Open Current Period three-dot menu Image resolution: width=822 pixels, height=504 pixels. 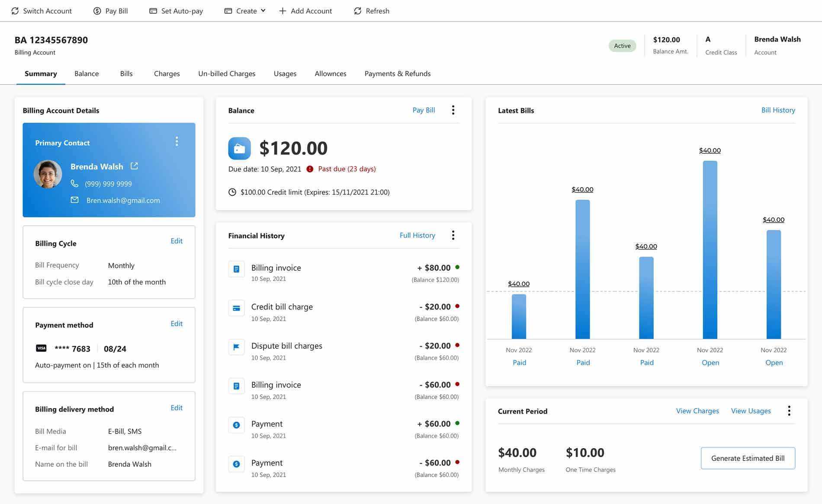point(789,411)
